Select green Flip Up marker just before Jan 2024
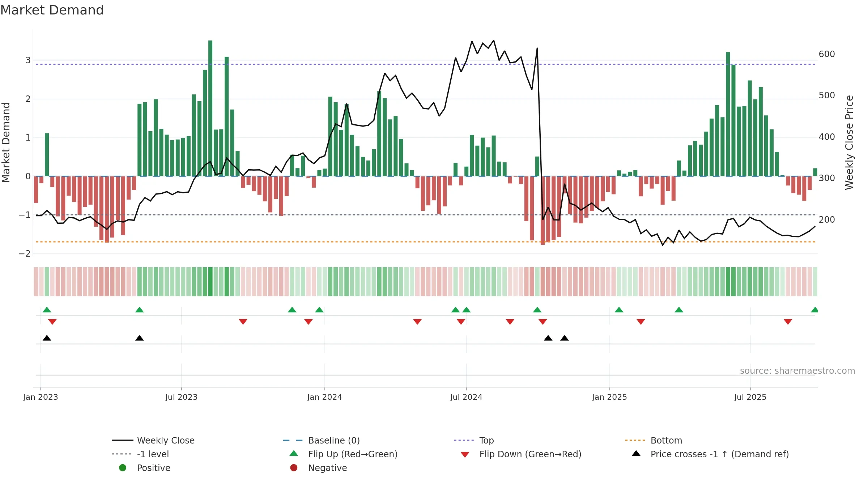The image size is (868, 488). click(x=319, y=310)
